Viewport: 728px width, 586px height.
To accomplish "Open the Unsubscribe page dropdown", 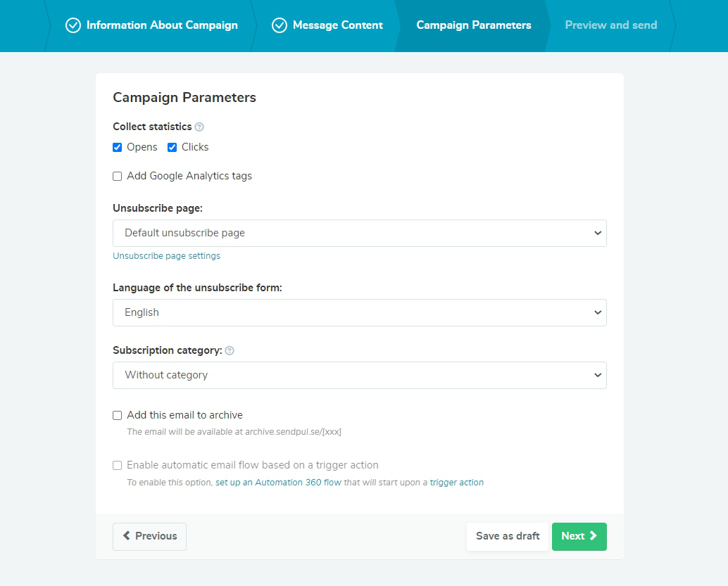I will point(359,233).
